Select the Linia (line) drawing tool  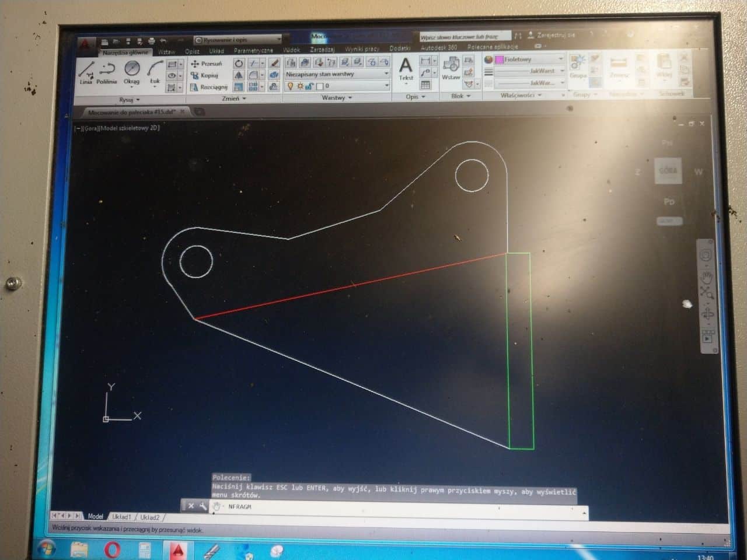point(86,71)
